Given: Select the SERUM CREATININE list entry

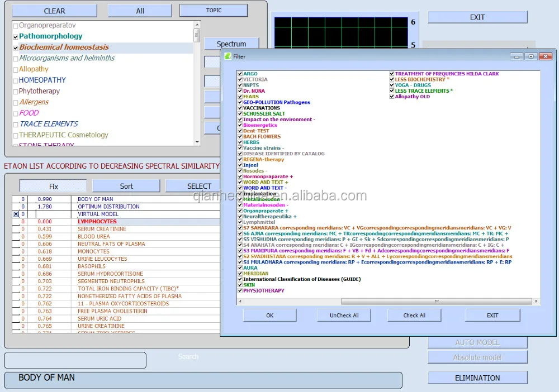Looking at the screenshot, I should 102,229.
